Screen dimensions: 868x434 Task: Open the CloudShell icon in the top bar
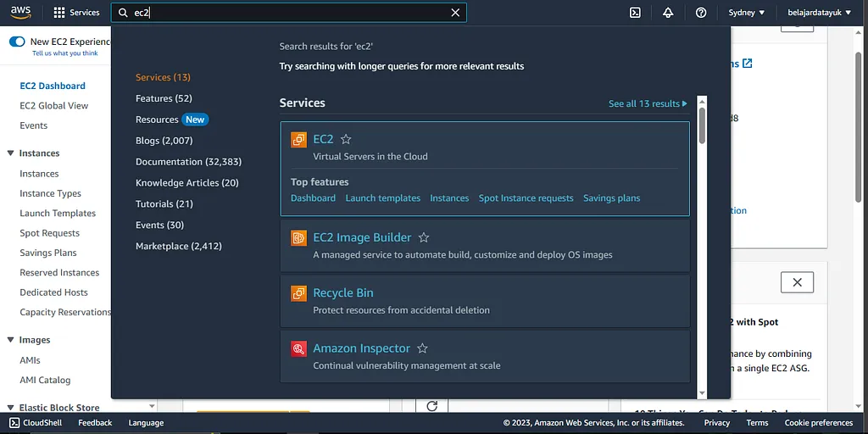click(635, 13)
